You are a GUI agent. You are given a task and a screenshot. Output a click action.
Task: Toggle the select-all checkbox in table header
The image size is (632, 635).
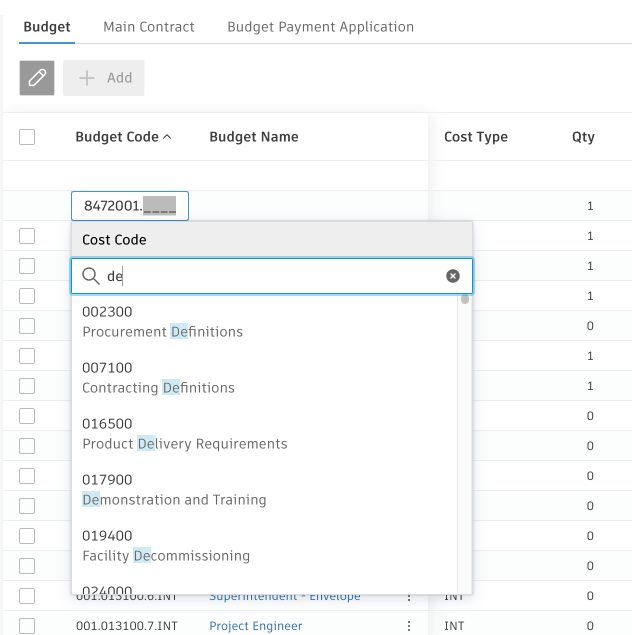(27, 137)
